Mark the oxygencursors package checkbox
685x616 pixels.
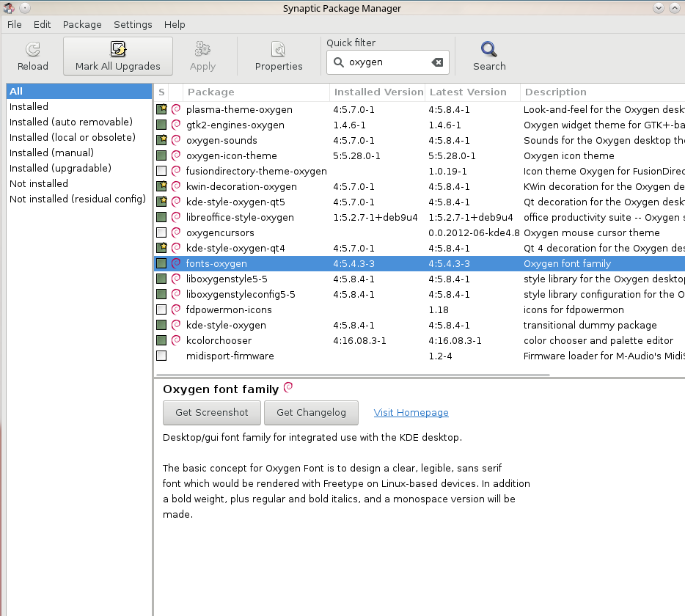(161, 232)
